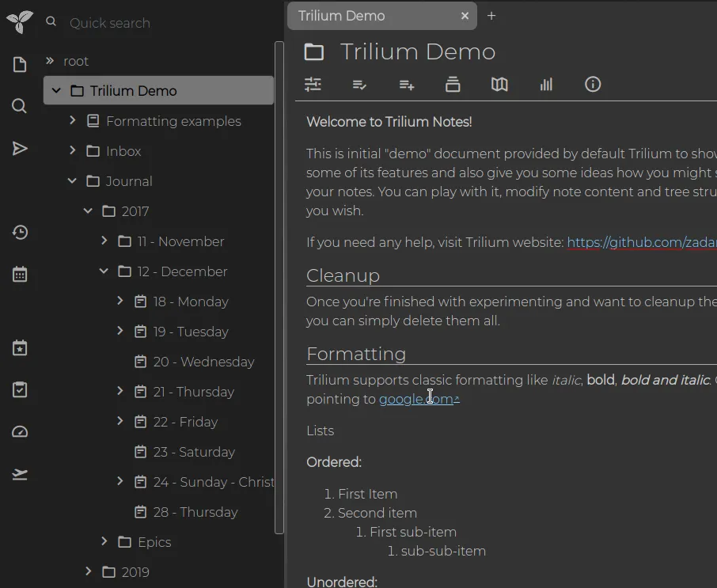Open a new tab with the plus button
The width and height of the screenshot is (717, 588).
click(491, 16)
